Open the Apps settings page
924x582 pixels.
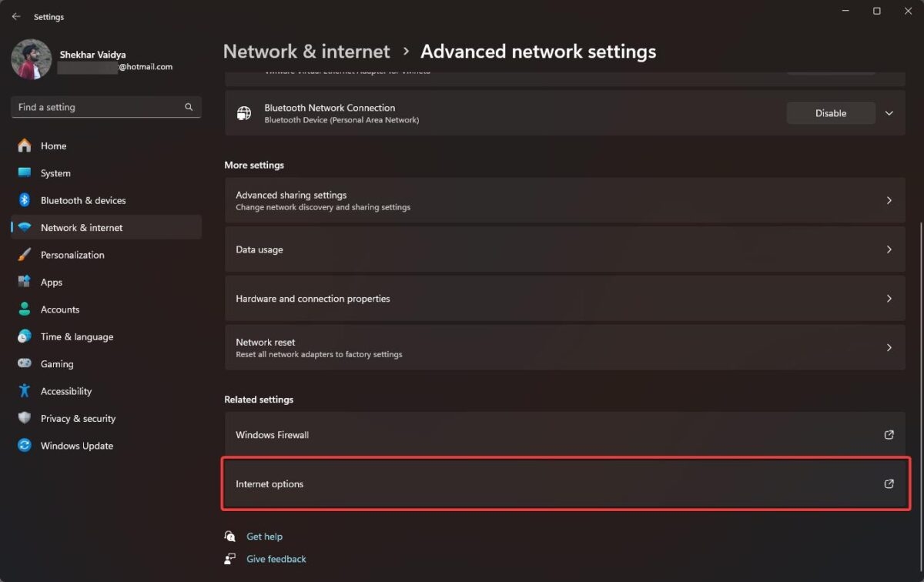(51, 282)
